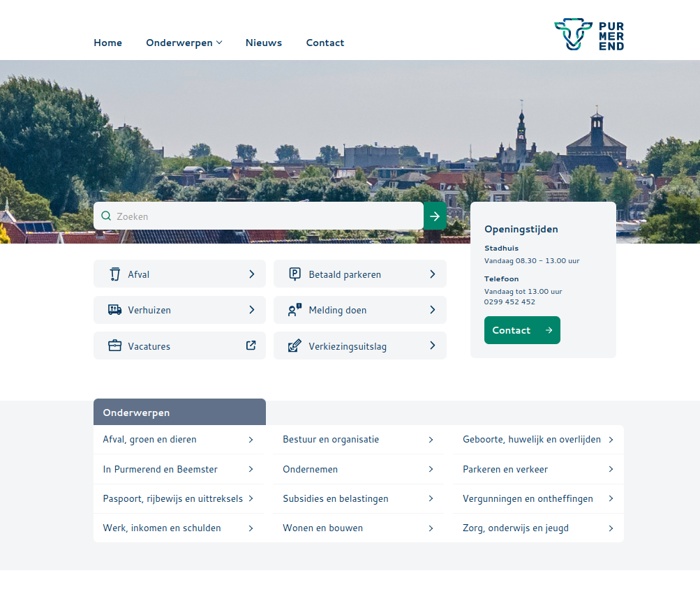Viewport: 700px width, 594px height.
Task: Expand the Onderwerpen dropdown menu
Action: pos(184,43)
